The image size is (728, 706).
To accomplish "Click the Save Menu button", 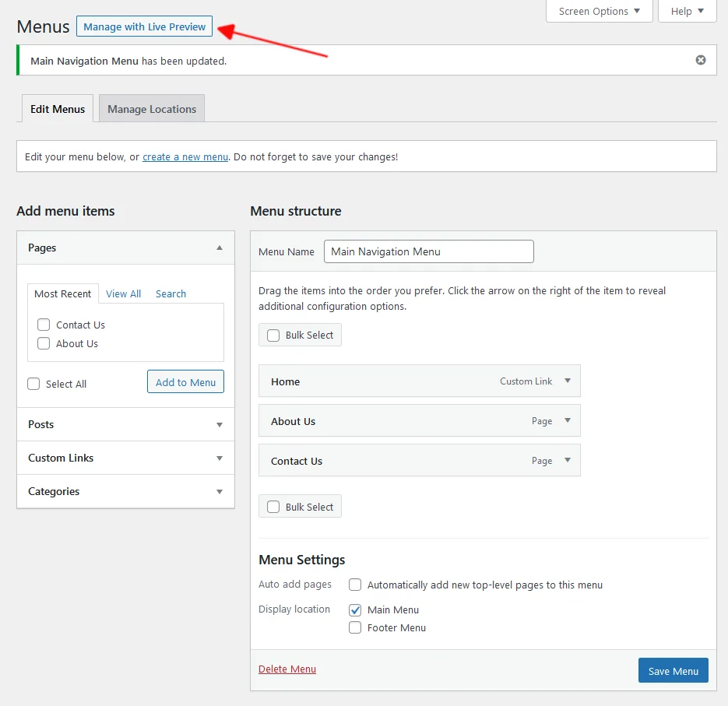I will pyautogui.click(x=673, y=671).
